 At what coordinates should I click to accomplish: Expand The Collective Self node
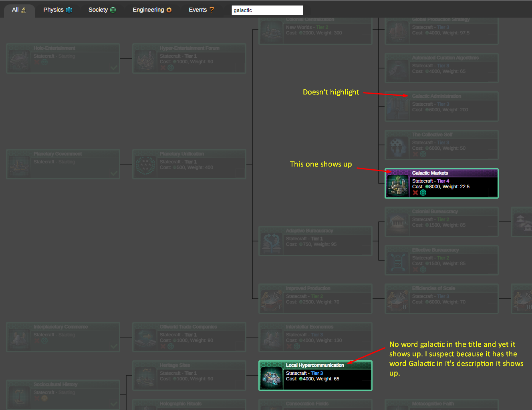click(x=441, y=145)
